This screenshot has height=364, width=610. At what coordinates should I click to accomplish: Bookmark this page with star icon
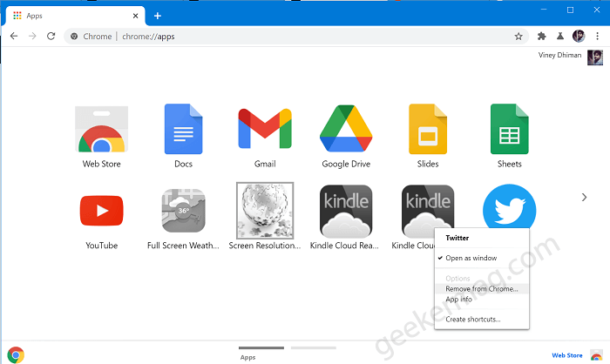pyautogui.click(x=518, y=37)
